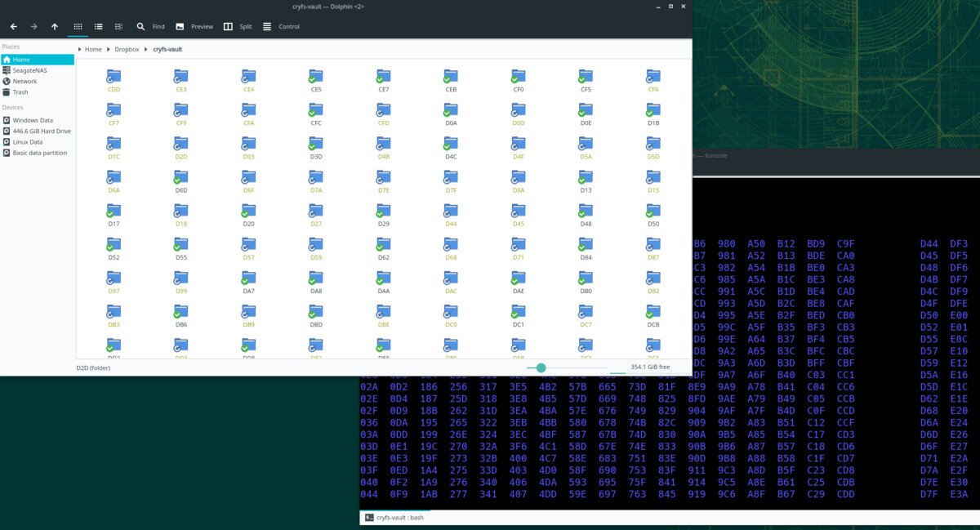The height and width of the screenshot is (530, 980).
Task: Click the Back navigation arrow
Action: [13, 26]
